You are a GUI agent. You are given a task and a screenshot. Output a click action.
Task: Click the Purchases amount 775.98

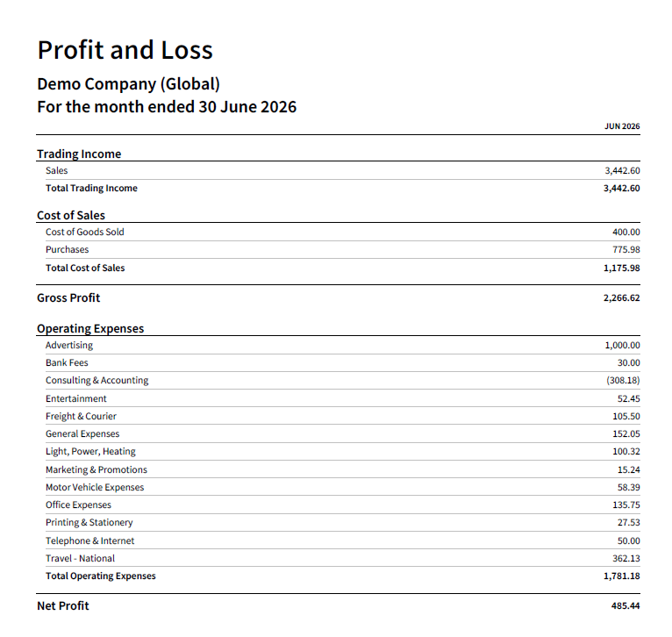[x=626, y=249]
